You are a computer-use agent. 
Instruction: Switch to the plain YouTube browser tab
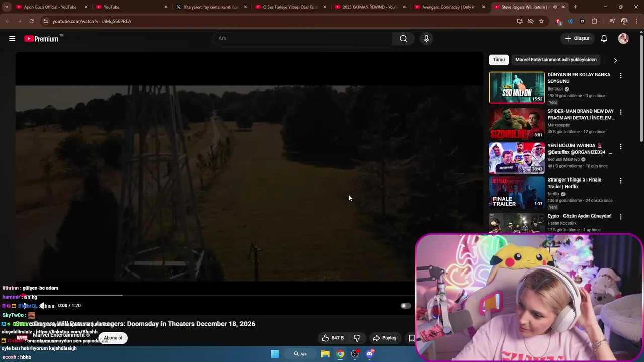pyautogui.click(x=131, y=7)
